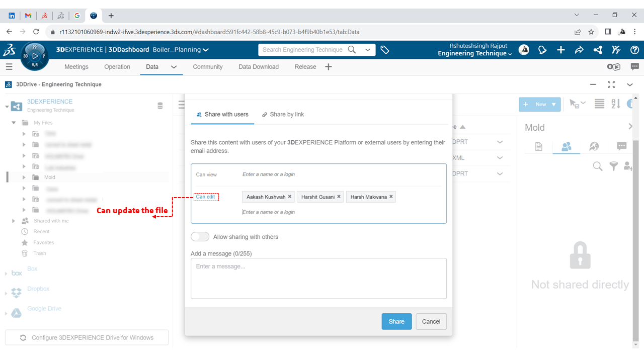
Task: Open the Help question mark icon
Action: 635,50
